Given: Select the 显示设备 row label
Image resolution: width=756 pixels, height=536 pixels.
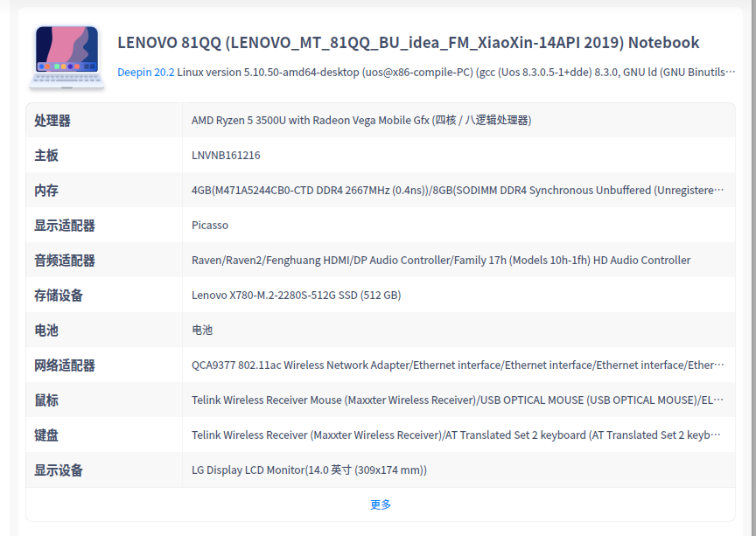Looking at the screenshot, I should pyautogui.click(x=59, y=470).
